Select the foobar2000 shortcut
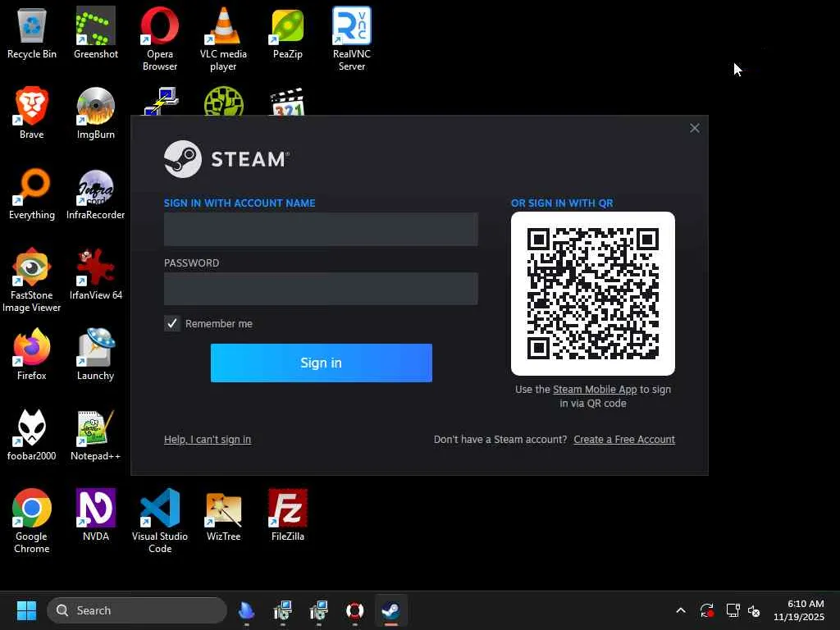This screenshot has width=840, height=630. coord(32,435)
